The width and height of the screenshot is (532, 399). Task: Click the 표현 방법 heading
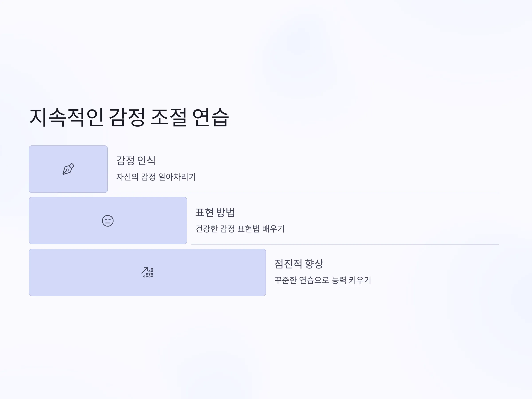(x=215, y=212)
